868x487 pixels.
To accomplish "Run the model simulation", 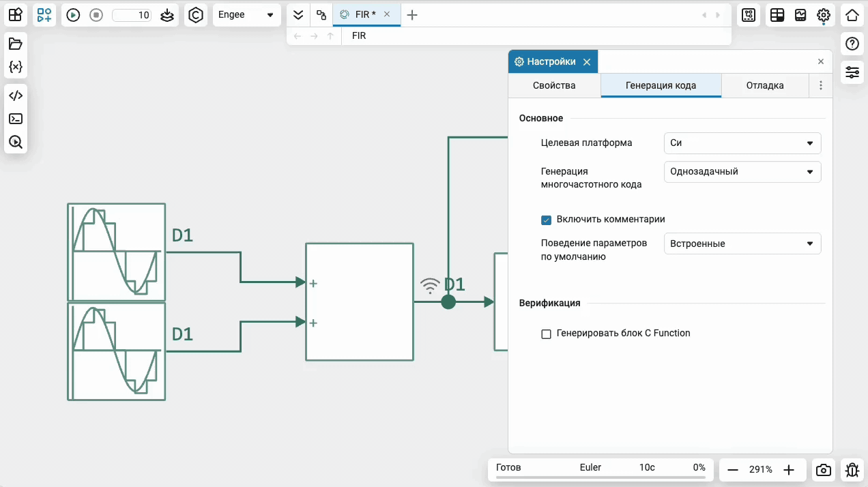I will pos(73,15).
